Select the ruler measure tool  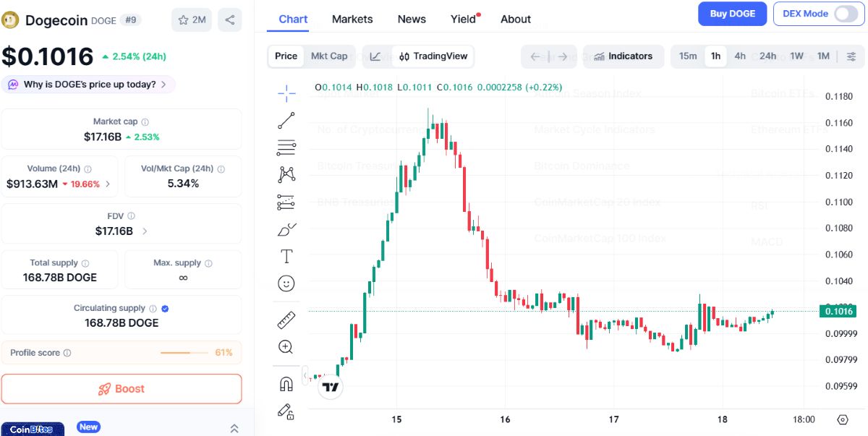286,320
